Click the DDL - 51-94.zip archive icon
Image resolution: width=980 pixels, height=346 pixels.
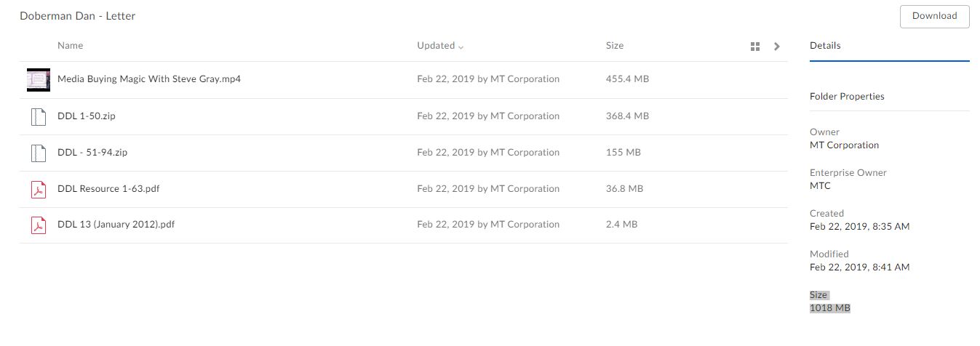click(x=38, y=153)
